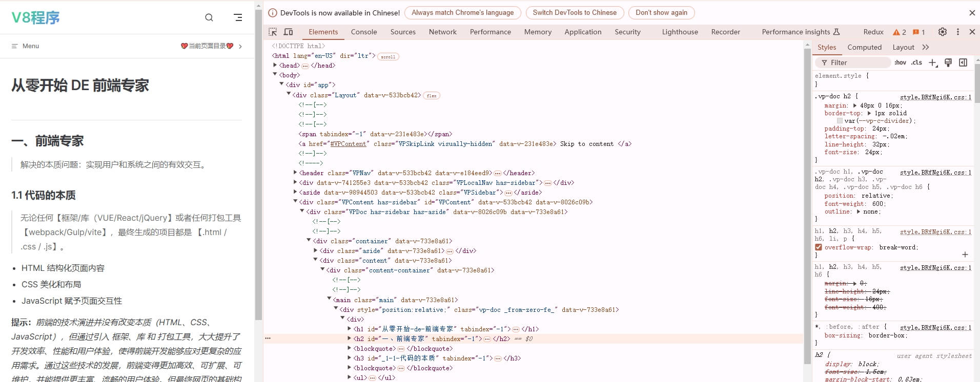
Task: Uncheck the overflow-wrap property checkbox
Action: click(819, 247)
